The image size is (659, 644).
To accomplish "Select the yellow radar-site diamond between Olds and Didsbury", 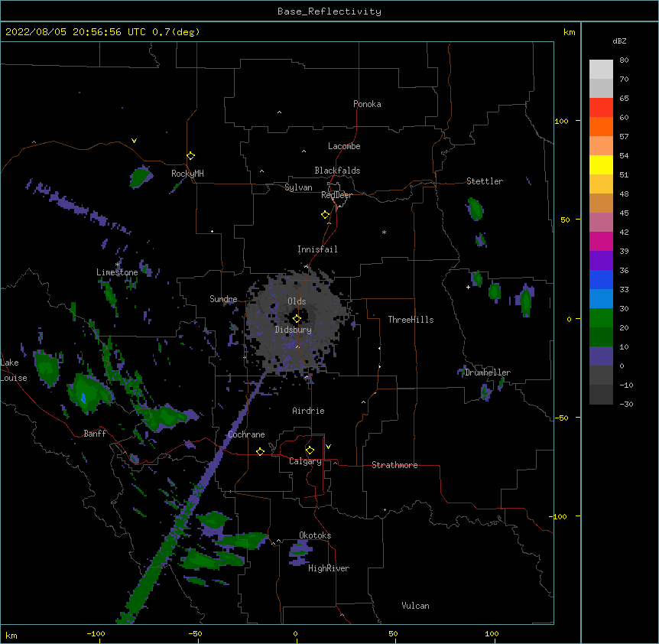I will point(297,319).
